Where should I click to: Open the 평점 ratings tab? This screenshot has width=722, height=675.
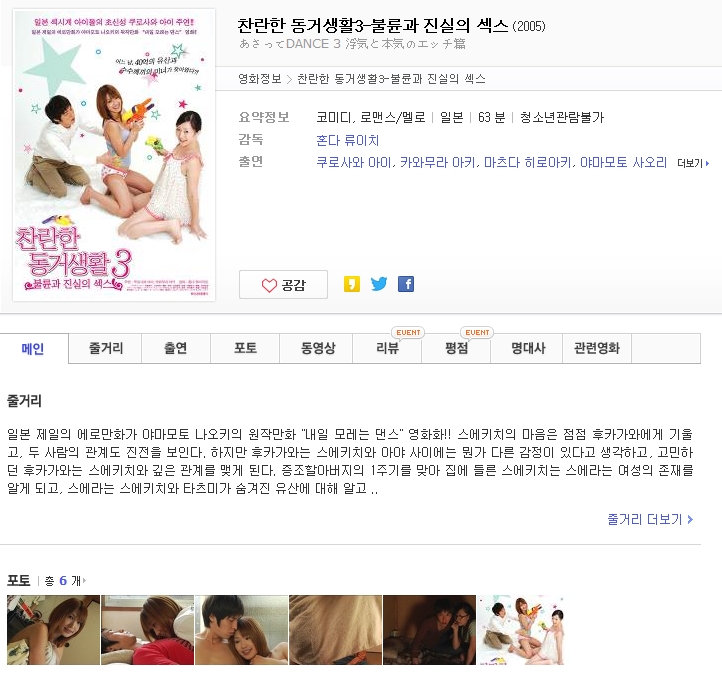[456, 348]
